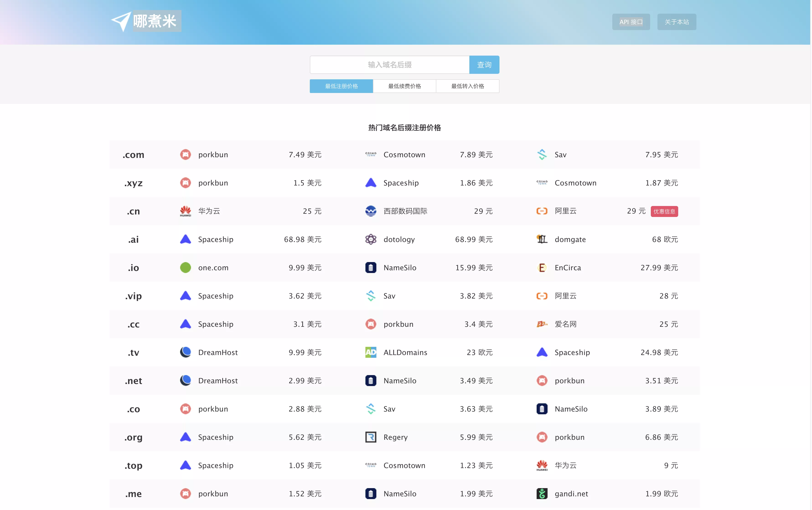
Task: Click the green one.com icon in .io row
Action: point(186,268)
